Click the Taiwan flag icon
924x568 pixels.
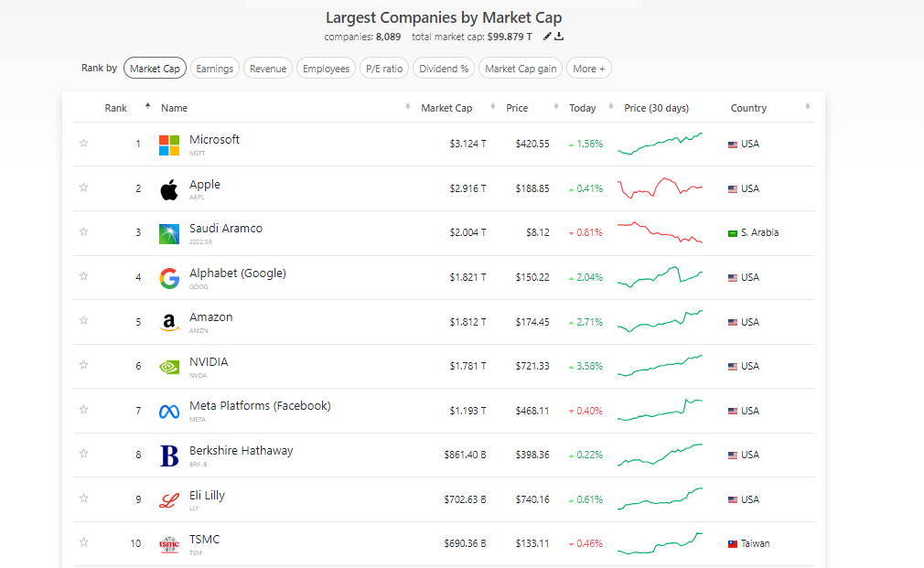click(733, 544)
